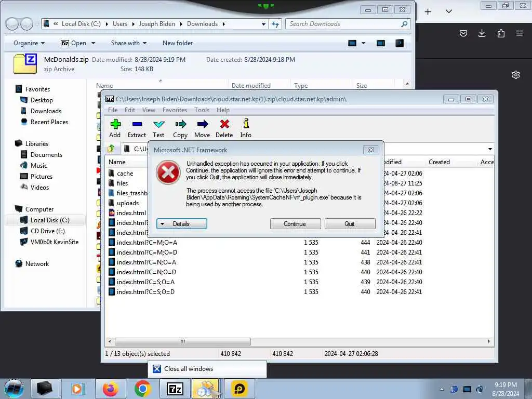Click the Test icon in 7-Zip
532x399 pixels.
158,124
